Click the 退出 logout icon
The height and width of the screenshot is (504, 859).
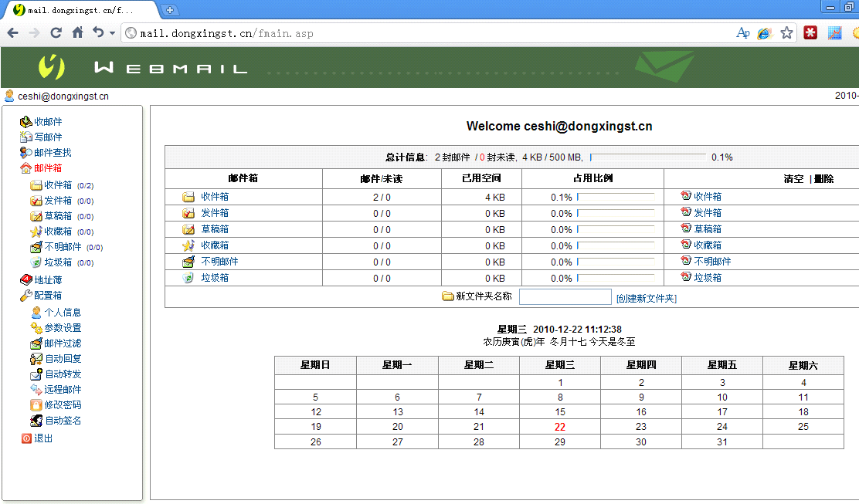coord(26,438)
